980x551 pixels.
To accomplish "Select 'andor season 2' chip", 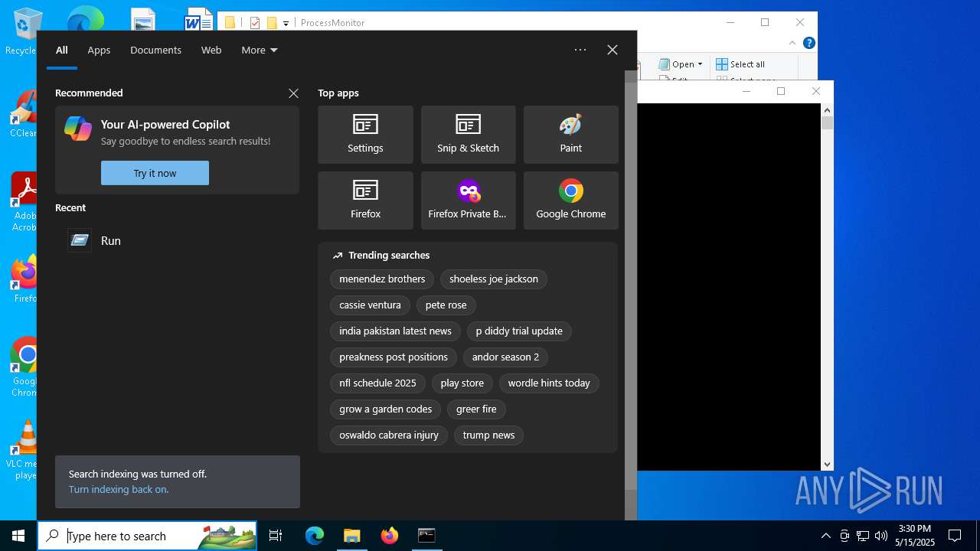I will [x=505, y=357].
